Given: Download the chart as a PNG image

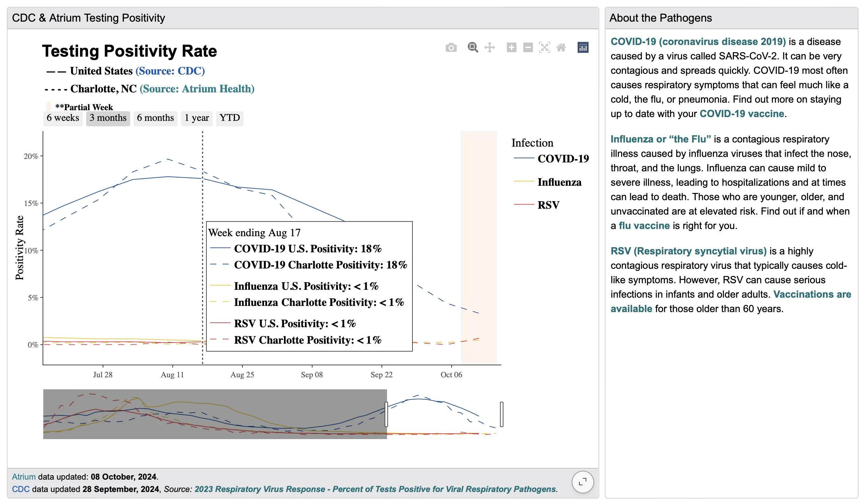Looking at the screenshot, I should coord(451,47).
